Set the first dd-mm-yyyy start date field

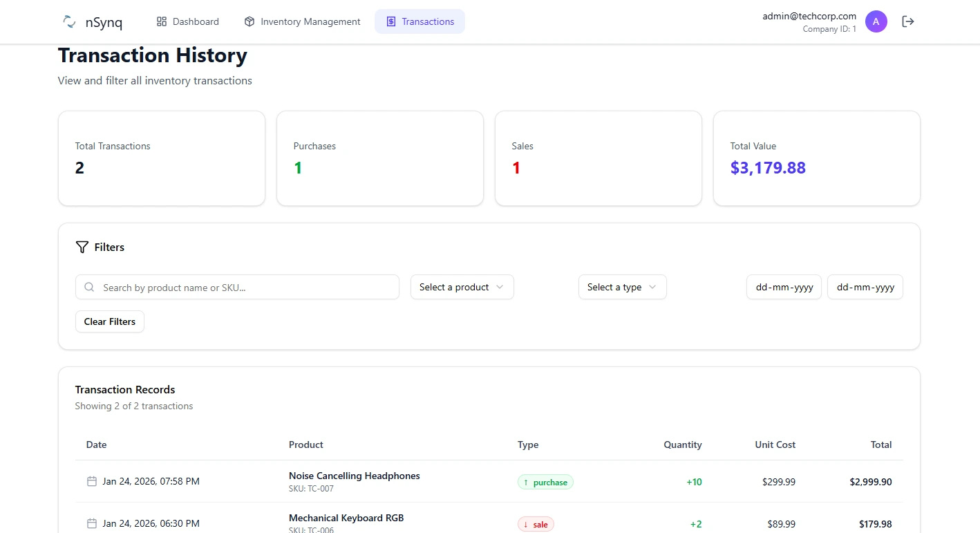coord(784,287)
